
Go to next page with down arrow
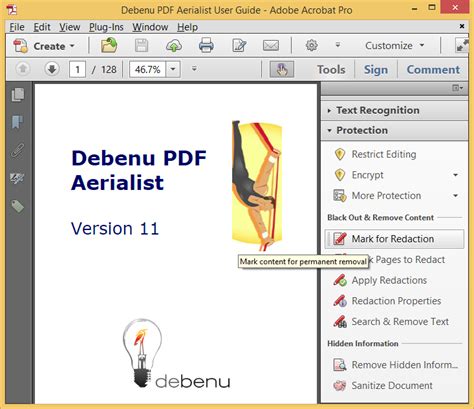pos(52,69)
